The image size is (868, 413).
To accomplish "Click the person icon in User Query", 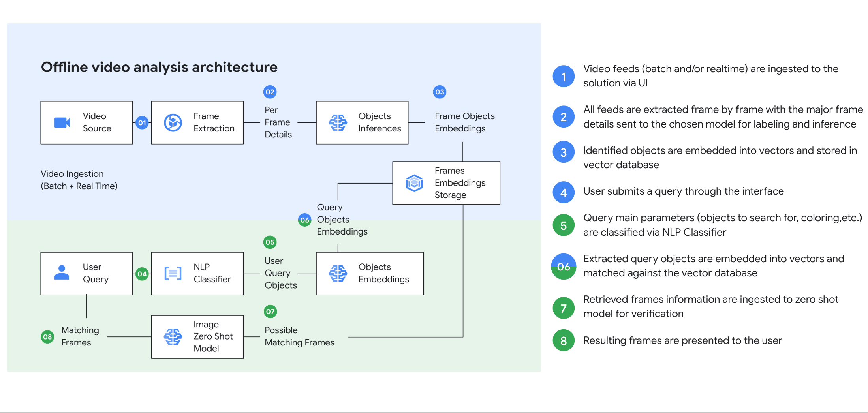I will point(62,273).
